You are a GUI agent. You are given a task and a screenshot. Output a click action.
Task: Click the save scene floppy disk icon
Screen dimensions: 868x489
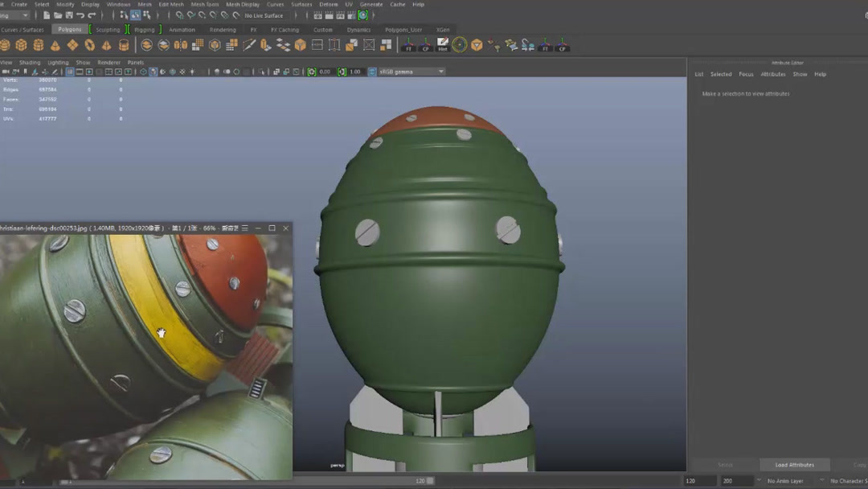(69, 15)
